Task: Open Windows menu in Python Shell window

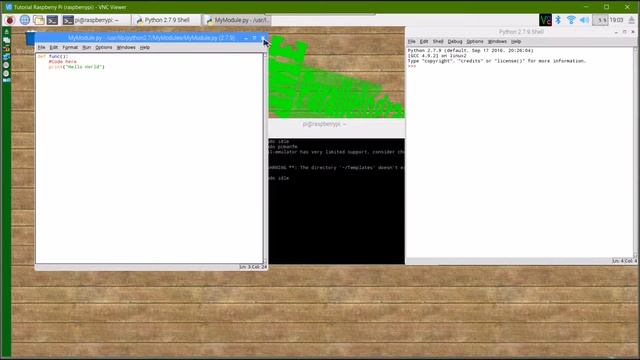Action: tap(497, 42)
